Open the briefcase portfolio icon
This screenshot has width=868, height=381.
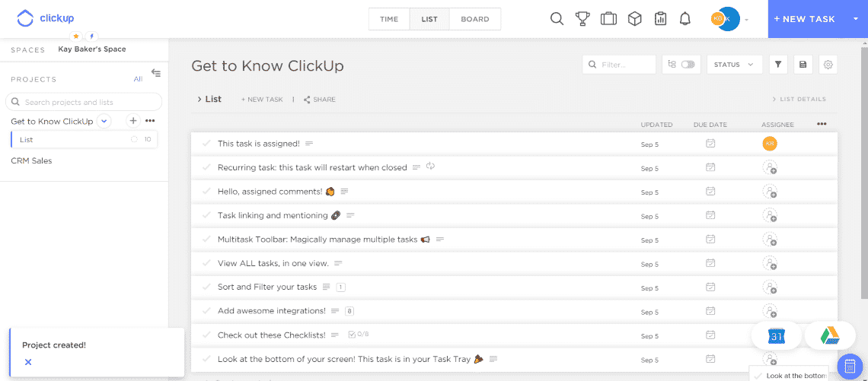tap(608, 19)
